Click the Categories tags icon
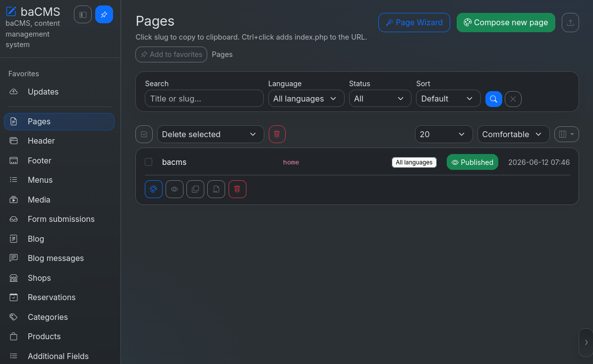The height and width of the screenshot is (364, 593). tap(13, 317)
